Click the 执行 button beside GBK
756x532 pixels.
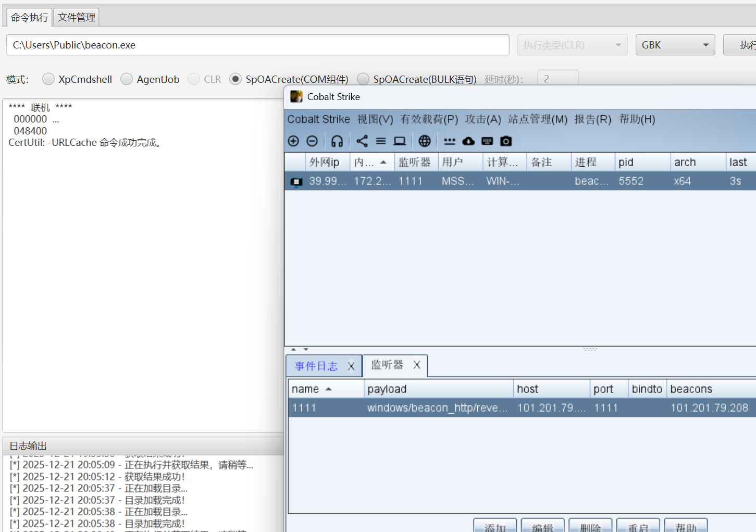tap(740, 45)
